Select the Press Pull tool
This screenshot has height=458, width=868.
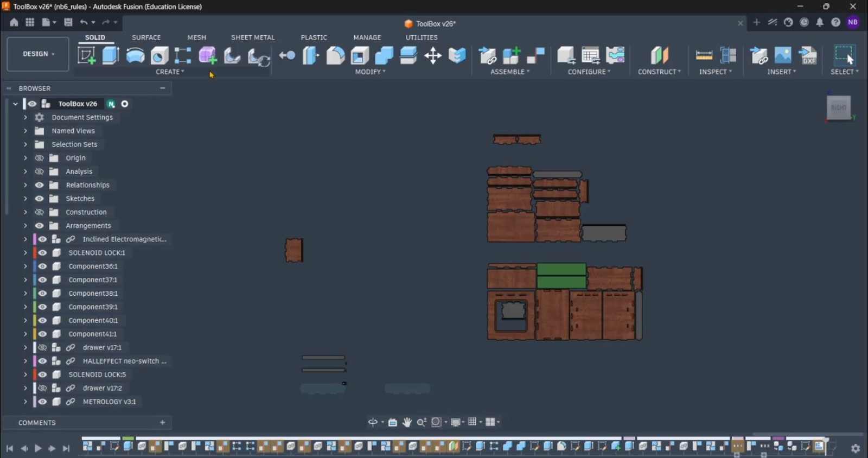pos(311,55)
